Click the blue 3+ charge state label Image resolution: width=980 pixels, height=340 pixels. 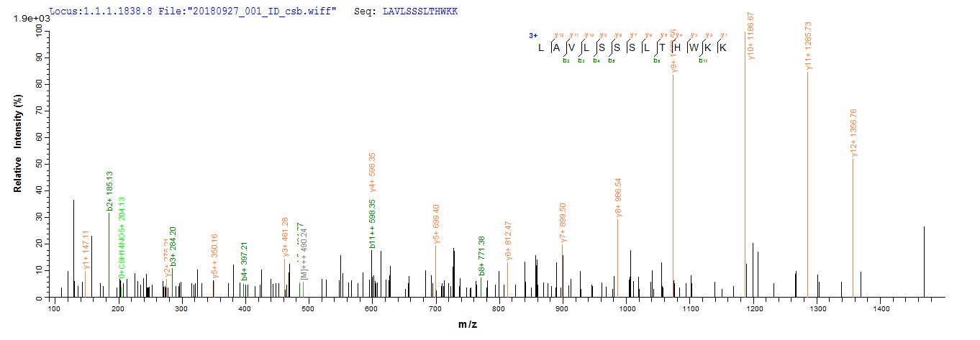[532, 35]
